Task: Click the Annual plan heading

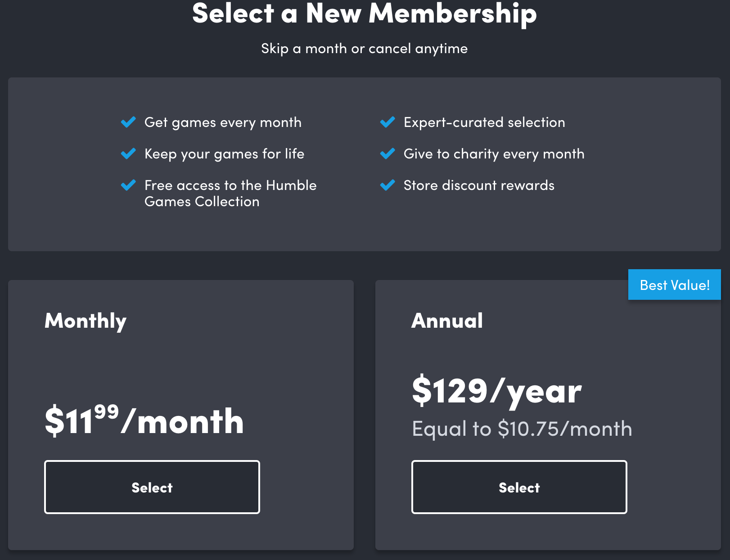Action: [x=448, y=321]
